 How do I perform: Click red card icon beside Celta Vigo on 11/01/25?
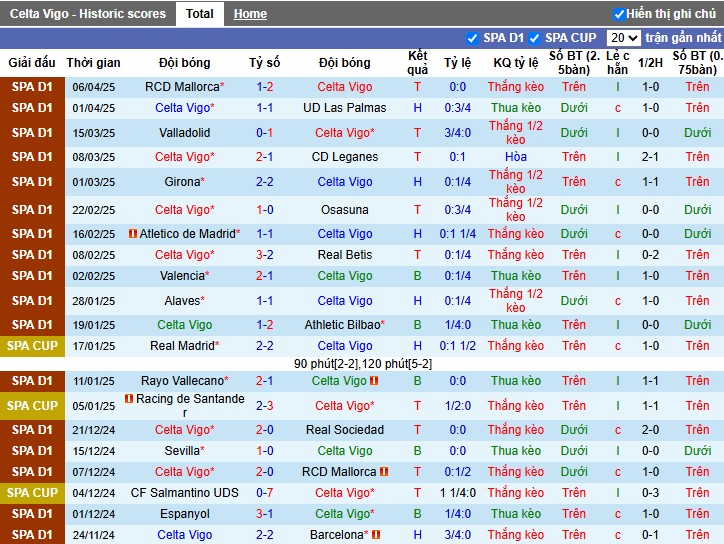pos(374,381)
